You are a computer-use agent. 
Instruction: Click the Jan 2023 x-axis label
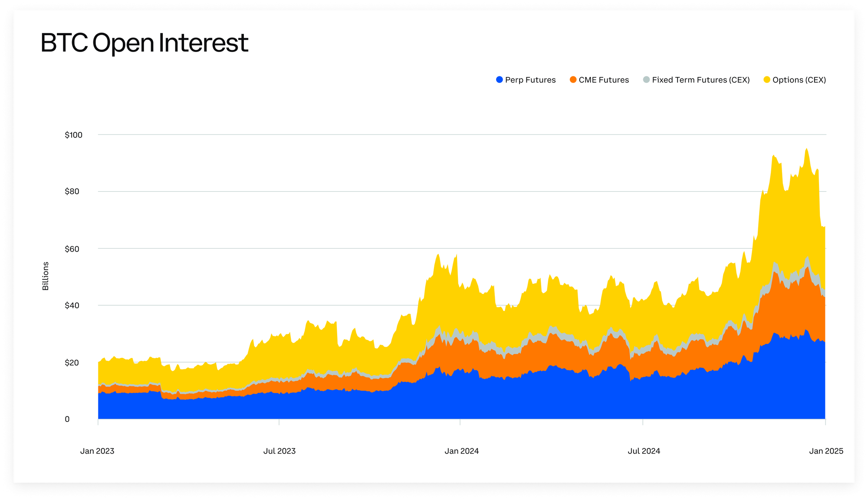97,451
